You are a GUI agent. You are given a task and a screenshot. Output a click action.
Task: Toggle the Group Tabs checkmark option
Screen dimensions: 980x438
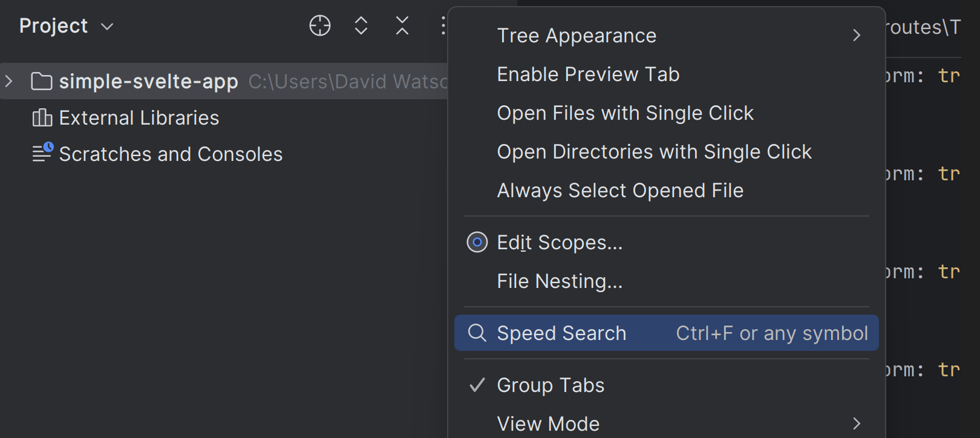550,385
